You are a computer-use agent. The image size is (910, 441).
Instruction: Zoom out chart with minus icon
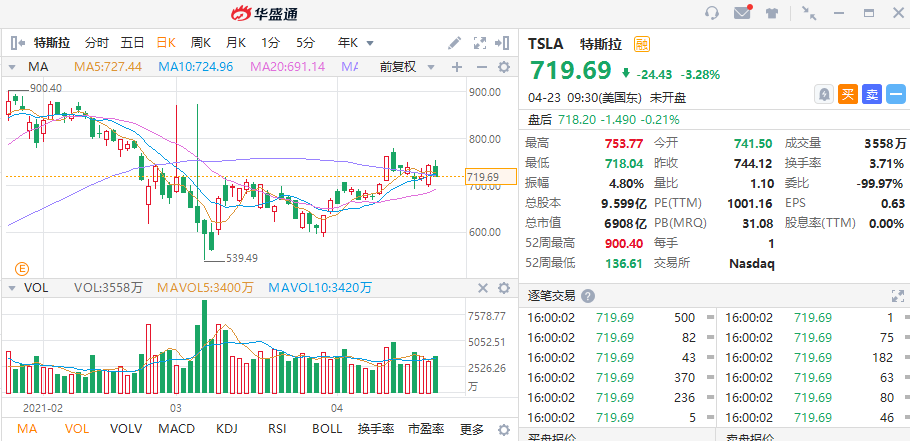(x=481, y=67)
